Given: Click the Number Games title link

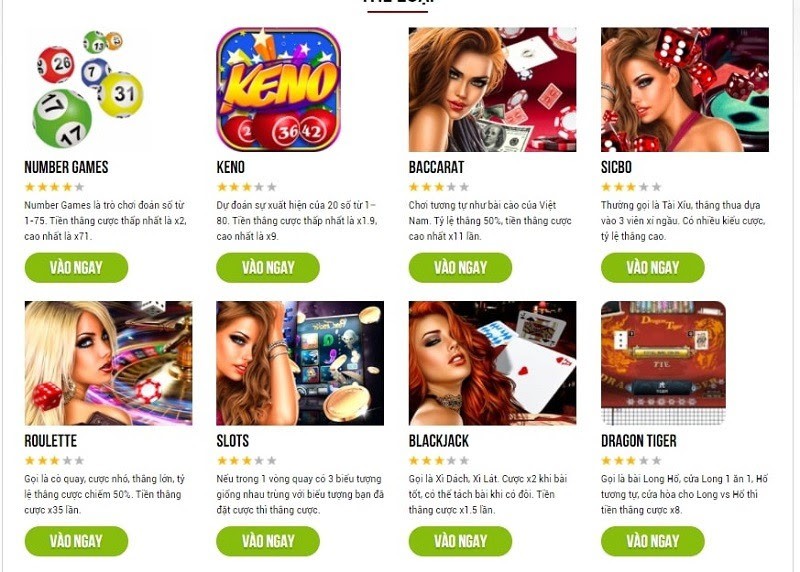Looking at the screenshot, I should click(x=66, y=167).
